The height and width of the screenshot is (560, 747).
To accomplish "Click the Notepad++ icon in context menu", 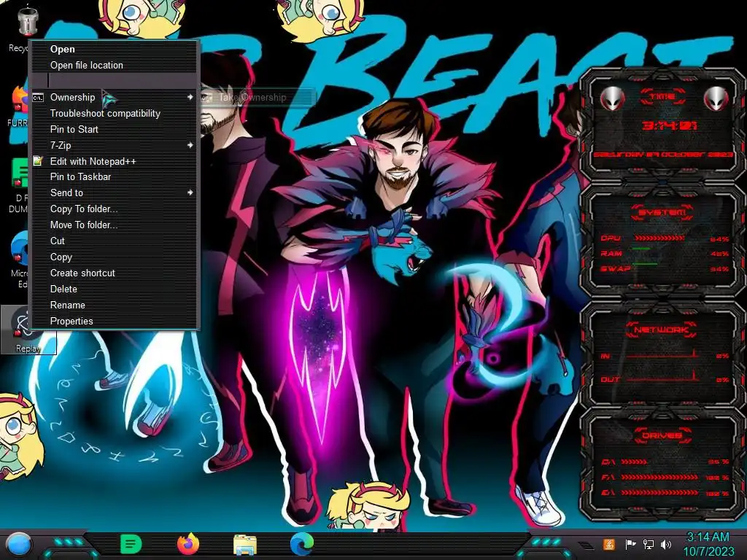I will click(x=38, y=161).
